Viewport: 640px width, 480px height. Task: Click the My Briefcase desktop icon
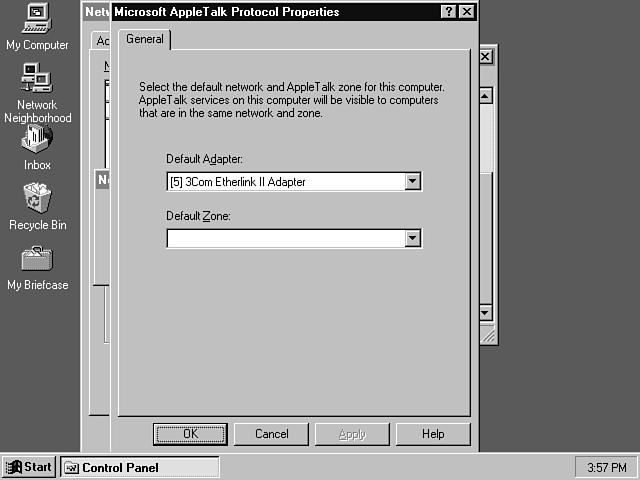[37, 260]
